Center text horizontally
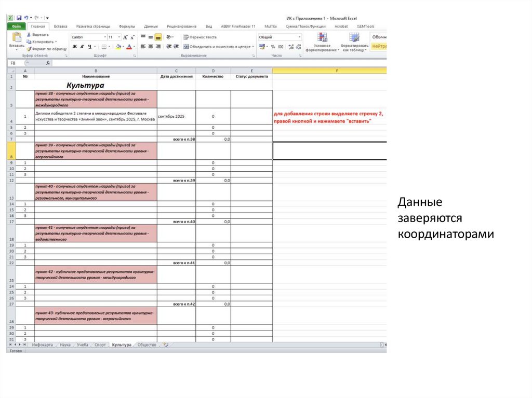The height and width of the screenshot is (398, 532). pos(151,47)
